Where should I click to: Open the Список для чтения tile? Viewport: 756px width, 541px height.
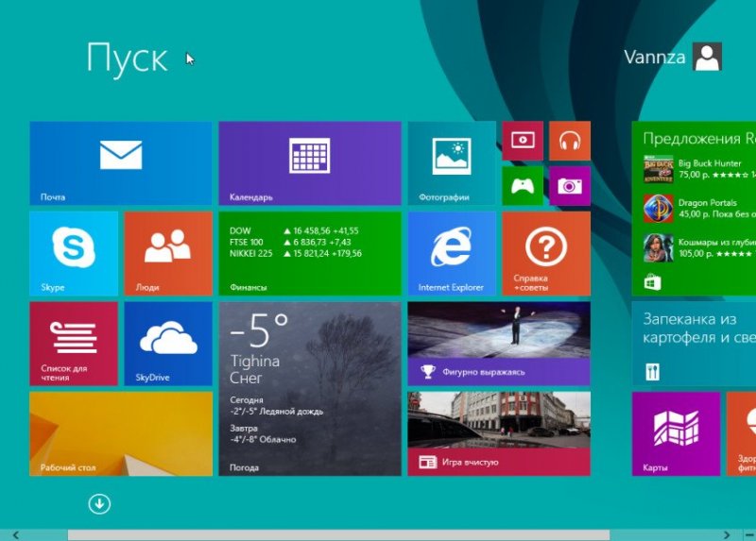(74, 344)
